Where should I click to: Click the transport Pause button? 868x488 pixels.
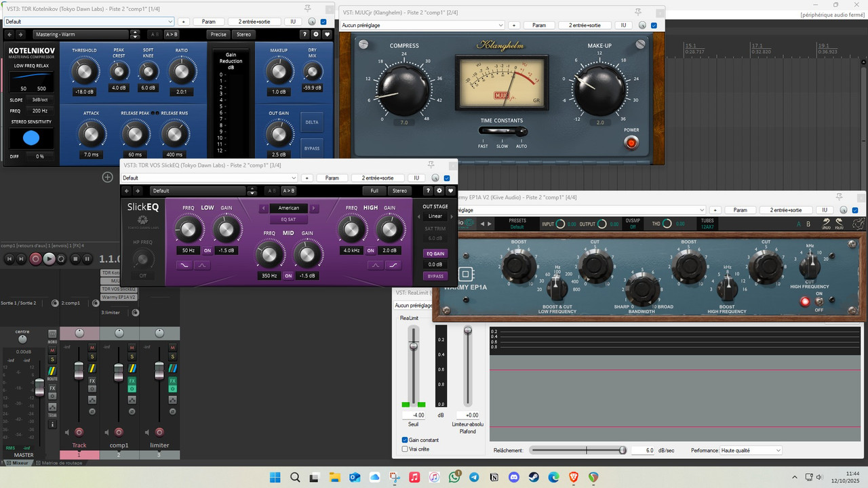pyautogui.click(x=87, y=258)
